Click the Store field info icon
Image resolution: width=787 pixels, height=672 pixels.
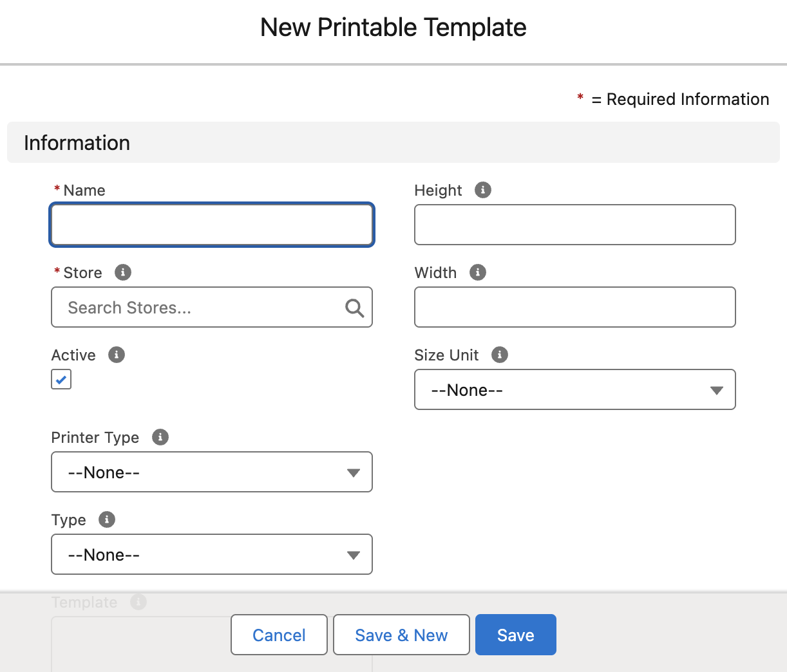point(123,272)
